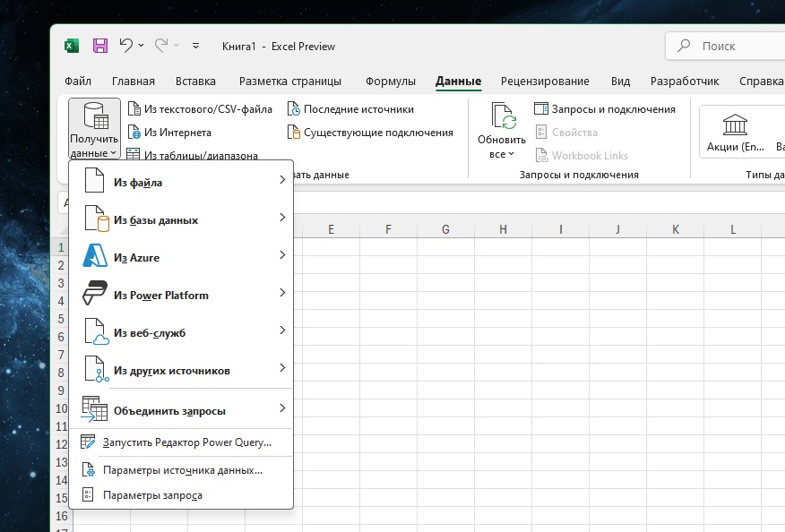This screenshot has width=785, height=532.
Task: Open the Из файла submenu
Action: click(x=181, y=180)
